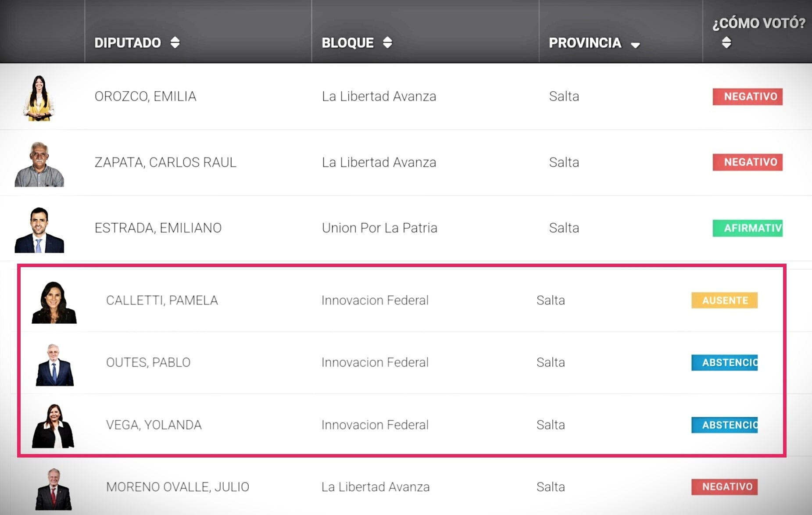
Task: Click the PROVINCIA column header text
Action: pos(585,43)
